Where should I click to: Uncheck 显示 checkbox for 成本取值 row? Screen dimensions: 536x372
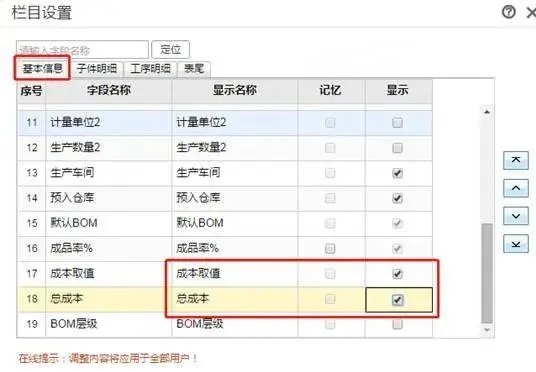coord(397,274)
